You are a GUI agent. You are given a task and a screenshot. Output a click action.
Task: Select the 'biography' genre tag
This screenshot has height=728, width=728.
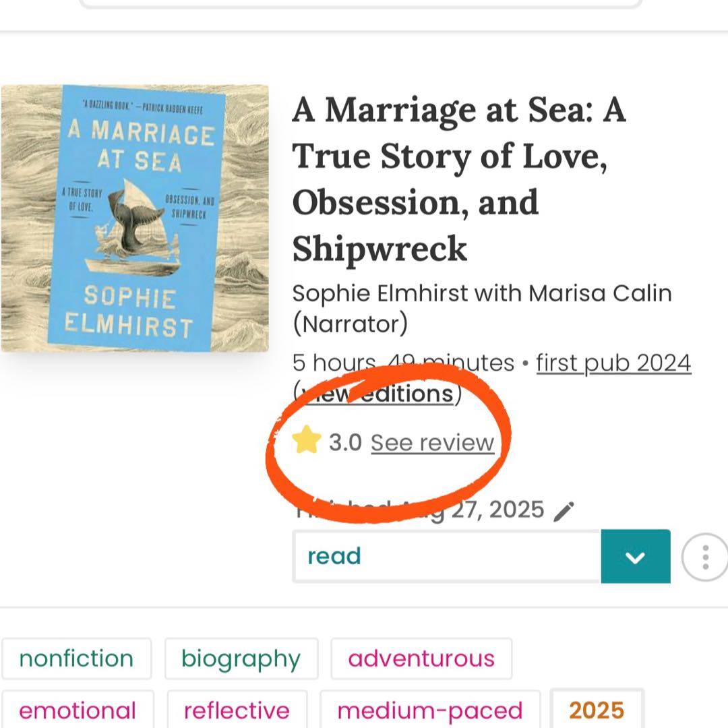coord(241,659)
